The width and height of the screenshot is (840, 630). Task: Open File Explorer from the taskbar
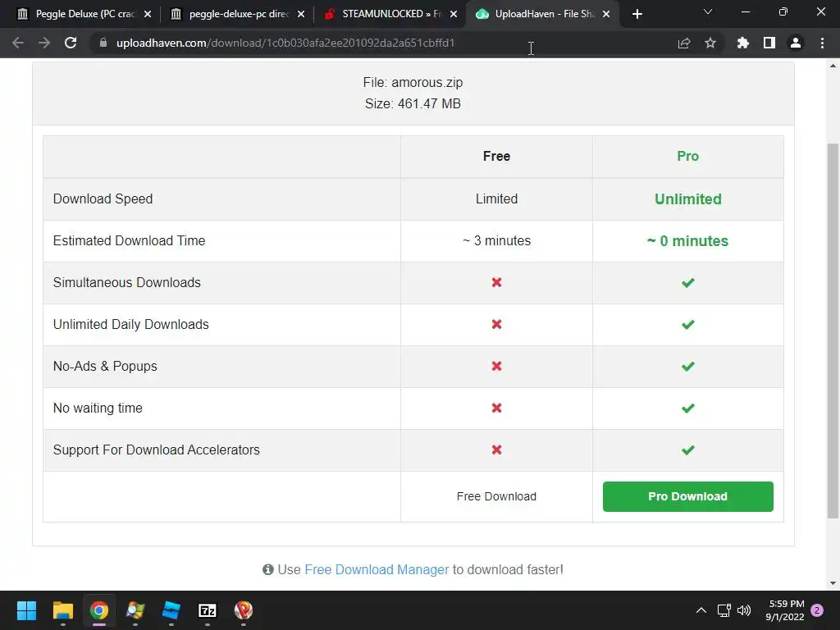click(62, 610)
